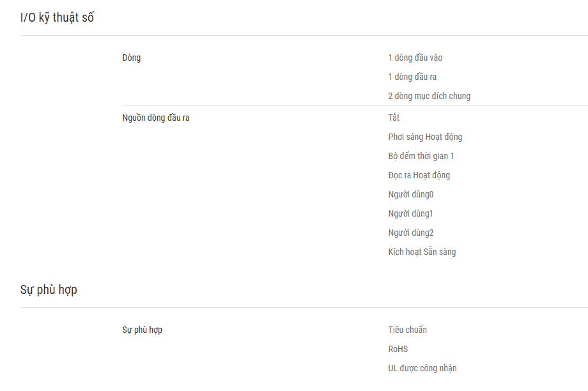Viewport: 588px width, 391px height.
Task: Select the 'Tắt' output source value
Action: pyautogui.click(x=394, y=118)
